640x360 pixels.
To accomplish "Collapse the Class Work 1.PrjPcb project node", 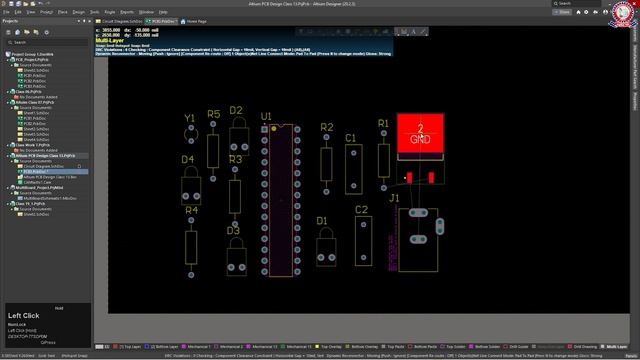I will tap(8, 145).
